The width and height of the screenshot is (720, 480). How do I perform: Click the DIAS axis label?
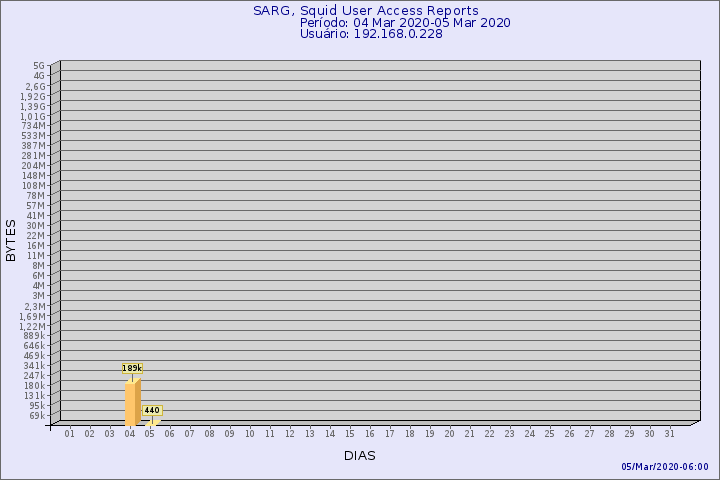(x=360, y=456)
